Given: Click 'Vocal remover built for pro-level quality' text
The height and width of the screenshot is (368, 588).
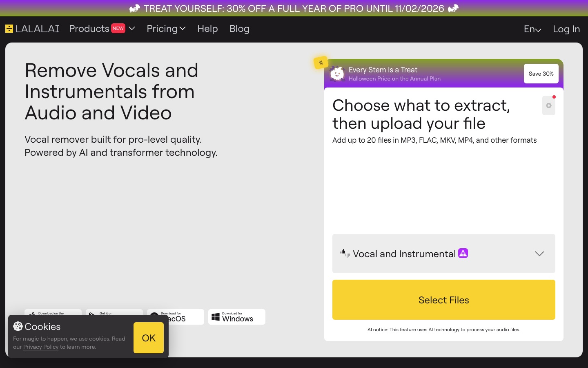Looking at the screenshot, I should click(113, 139).
